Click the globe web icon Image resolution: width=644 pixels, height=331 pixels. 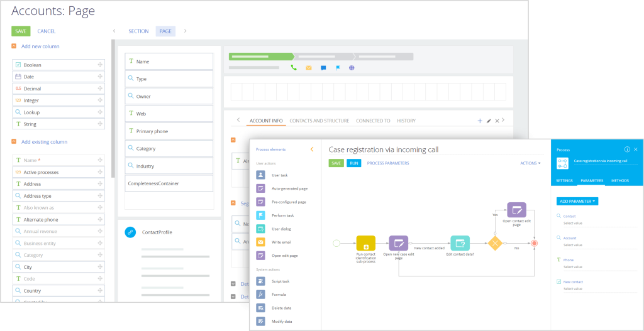pyautogui.click(x=352, y=68)
